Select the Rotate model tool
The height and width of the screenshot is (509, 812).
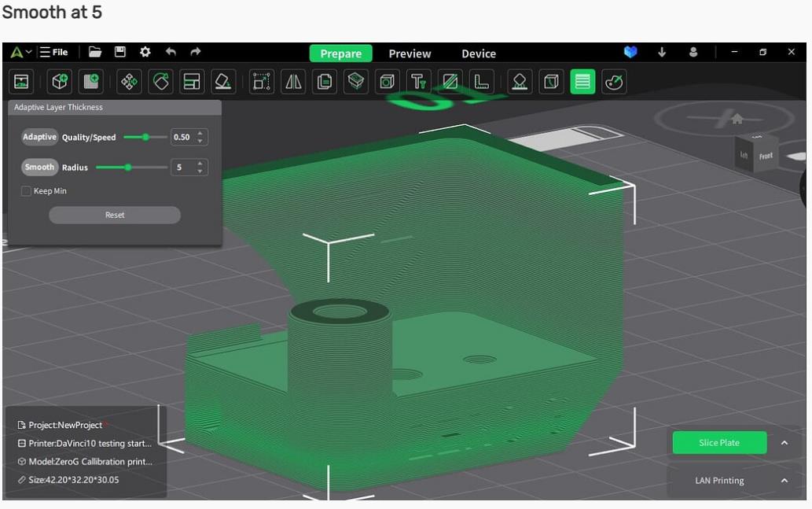point(160,81)
